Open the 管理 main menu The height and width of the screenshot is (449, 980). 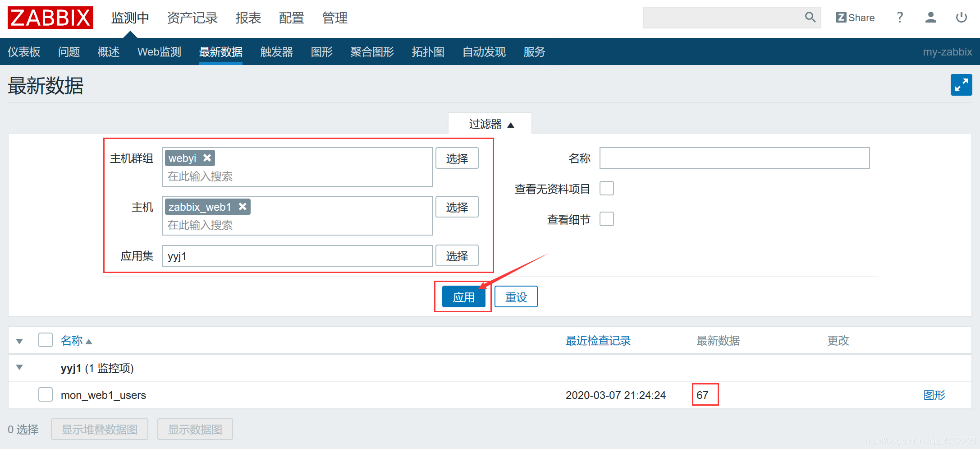(x=335, y=18)
